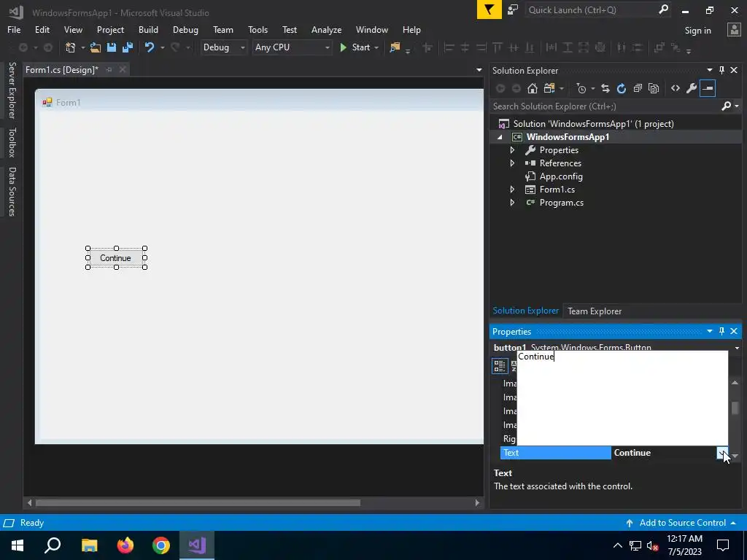Open the Edit menu
The height and width of the screenshot is (560, 747).
pyautogui.click(x=42, y=29)
